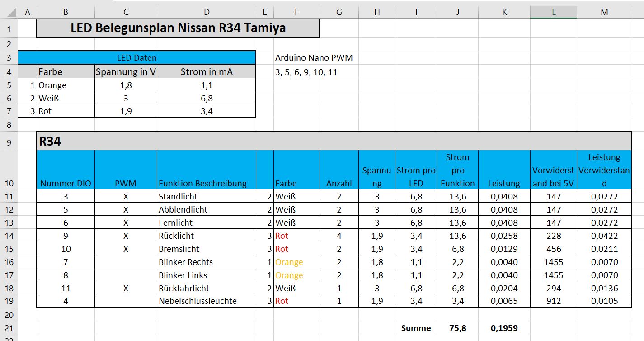Image resolution: width=644 pixels, height=341 pixels.
Task: Click the 'Summe' label cell
Action: coord(416,328)
